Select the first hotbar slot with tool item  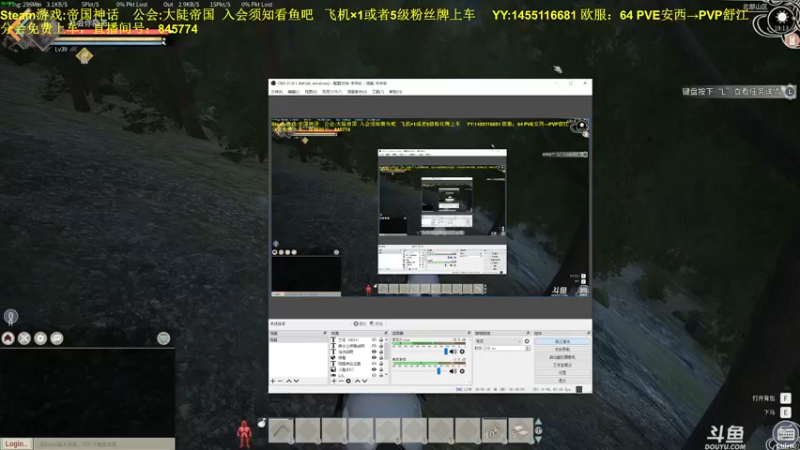click(281, 430)
